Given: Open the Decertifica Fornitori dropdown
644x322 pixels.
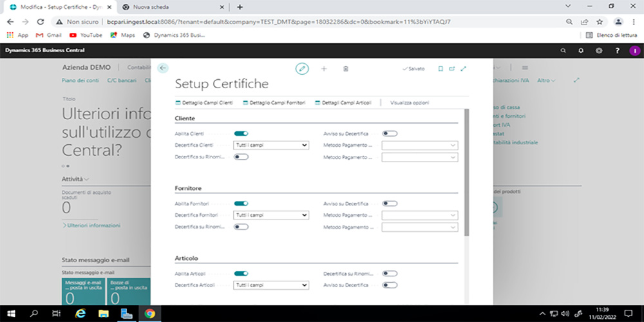Looking at the screenshot, I should [x=270, y=215].
